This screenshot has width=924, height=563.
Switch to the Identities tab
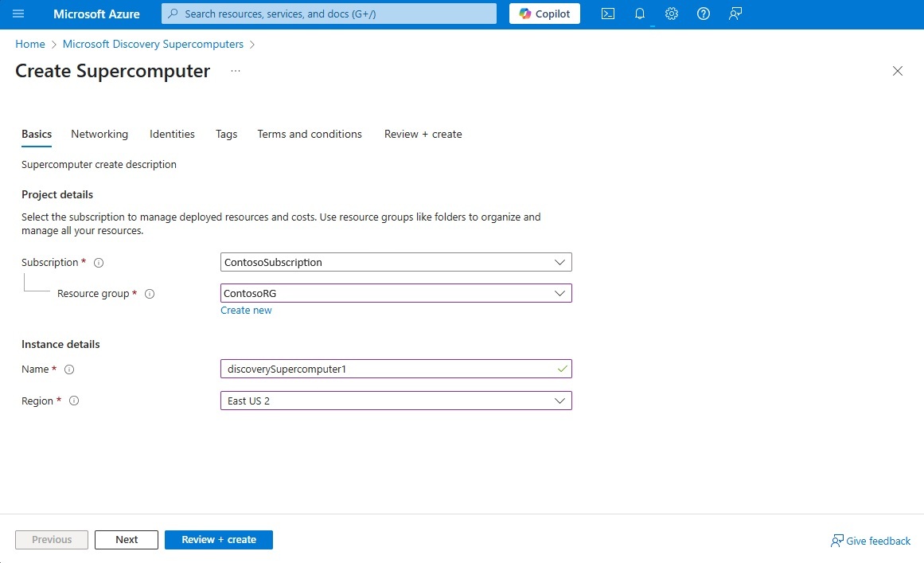tap(172, 134)
